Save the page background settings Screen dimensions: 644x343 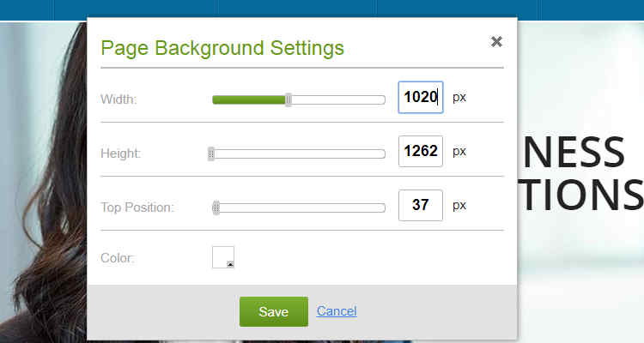point(273,311)
